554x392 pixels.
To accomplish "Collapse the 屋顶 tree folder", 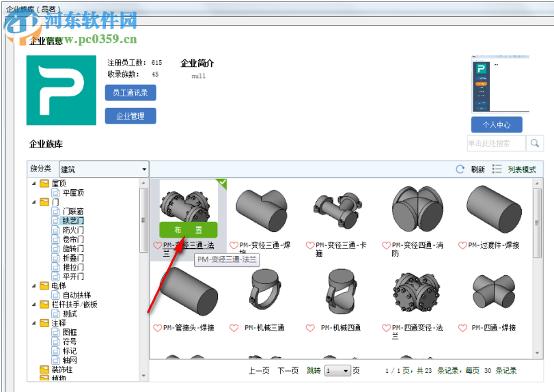I will click(34, 183).
